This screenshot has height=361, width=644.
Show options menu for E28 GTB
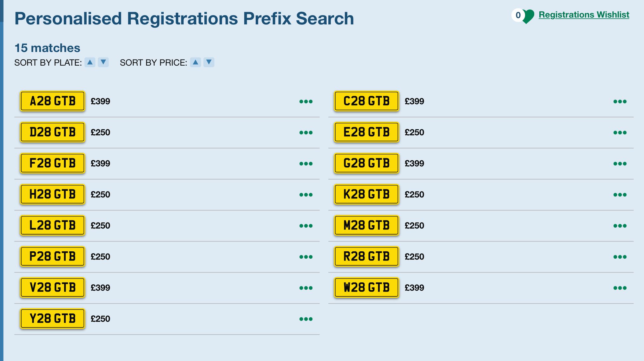(620, 133)
